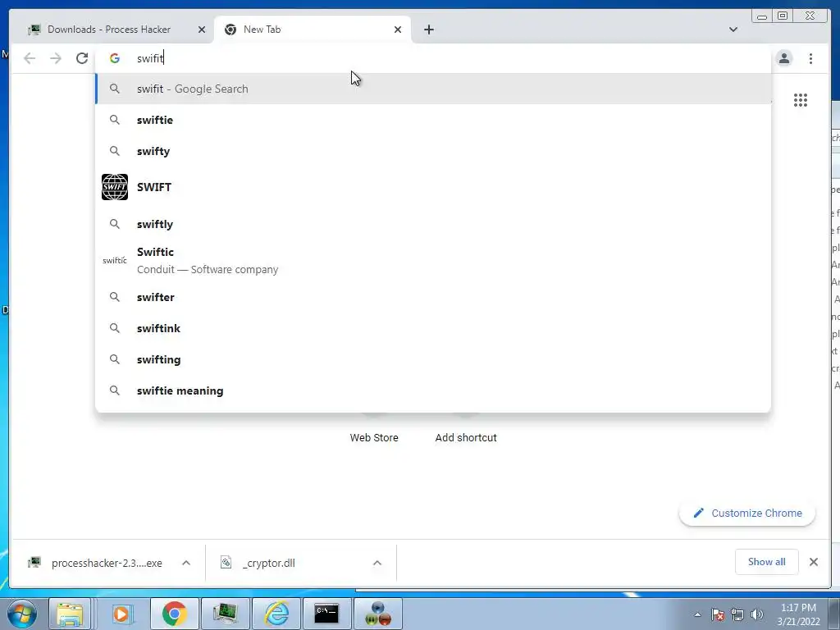Select the 'swifty' suggestion
Viewport: 840px width, 630px height.
433,151
